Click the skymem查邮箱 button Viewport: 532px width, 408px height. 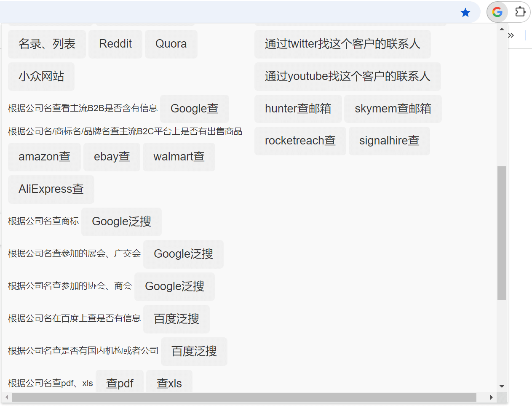393,109
